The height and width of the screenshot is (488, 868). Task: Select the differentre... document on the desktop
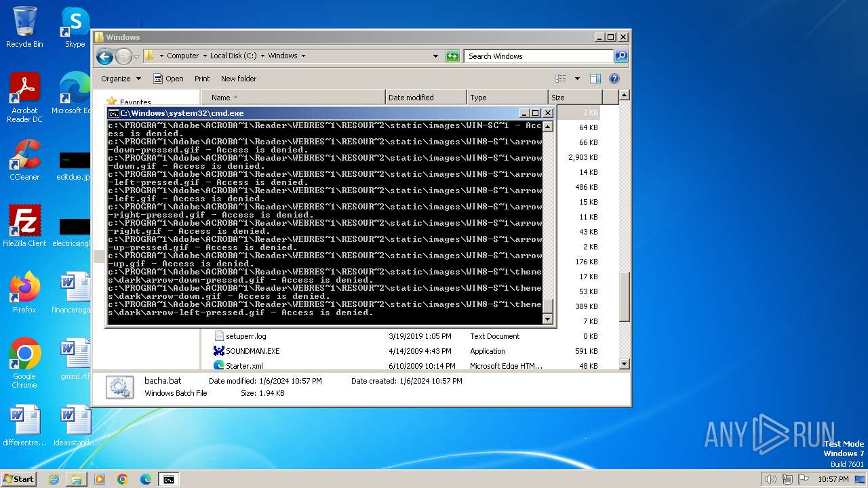(24, 426)
